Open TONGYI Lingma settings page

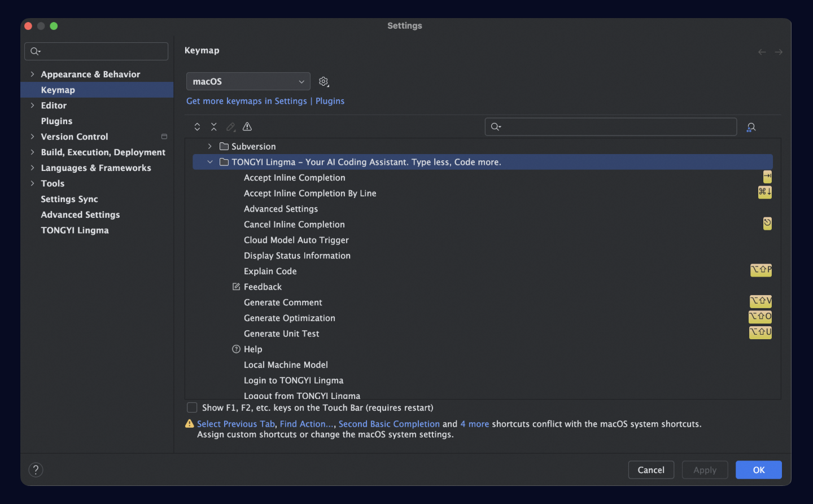pos(75,230)
